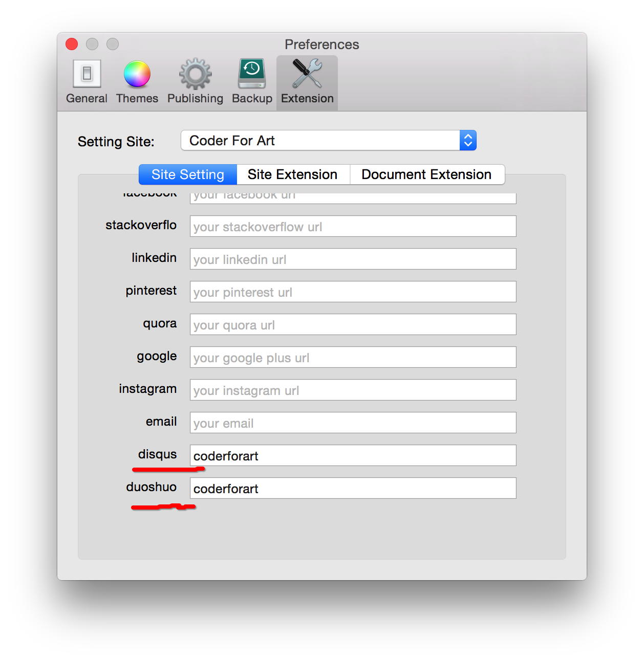Screen dimensions: 644x662
Task: Switch to Site Setting tab
Action: 188,174
